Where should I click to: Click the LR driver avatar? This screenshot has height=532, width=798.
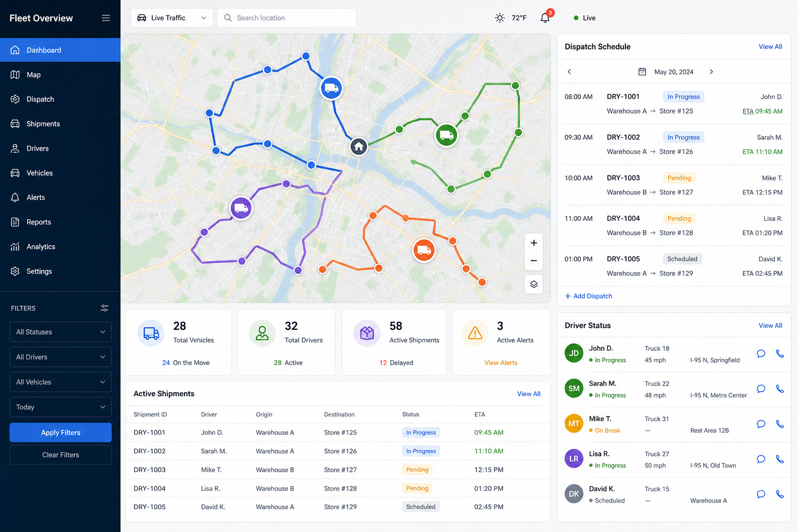[574, 459]
